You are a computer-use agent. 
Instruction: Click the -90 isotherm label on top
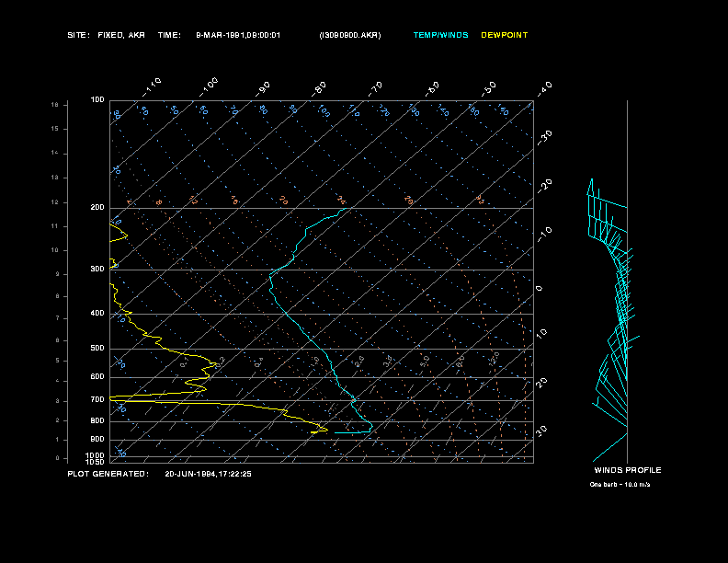click(x=263, y=88)
